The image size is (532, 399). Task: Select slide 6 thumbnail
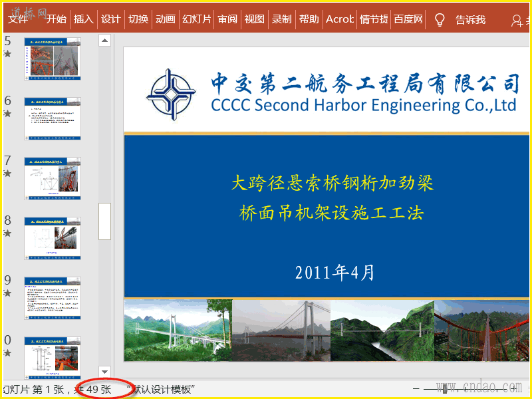pos(53,118)
